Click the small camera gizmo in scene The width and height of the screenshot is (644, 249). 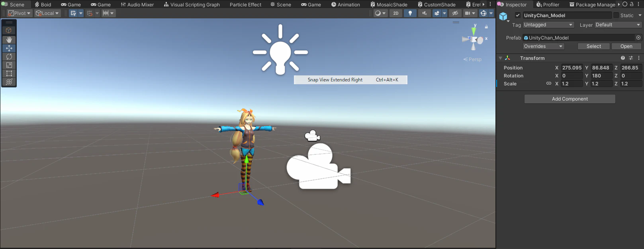click(x=312, y=136)
